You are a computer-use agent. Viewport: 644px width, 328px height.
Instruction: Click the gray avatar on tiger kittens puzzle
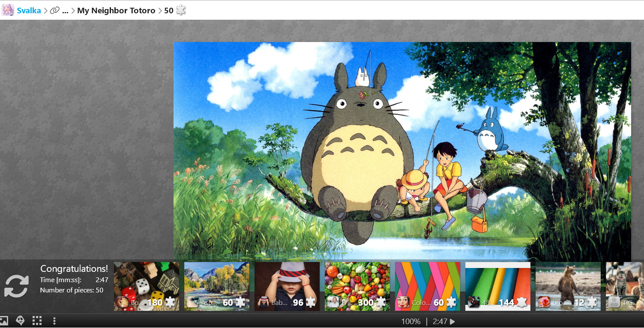pos(614,302)
